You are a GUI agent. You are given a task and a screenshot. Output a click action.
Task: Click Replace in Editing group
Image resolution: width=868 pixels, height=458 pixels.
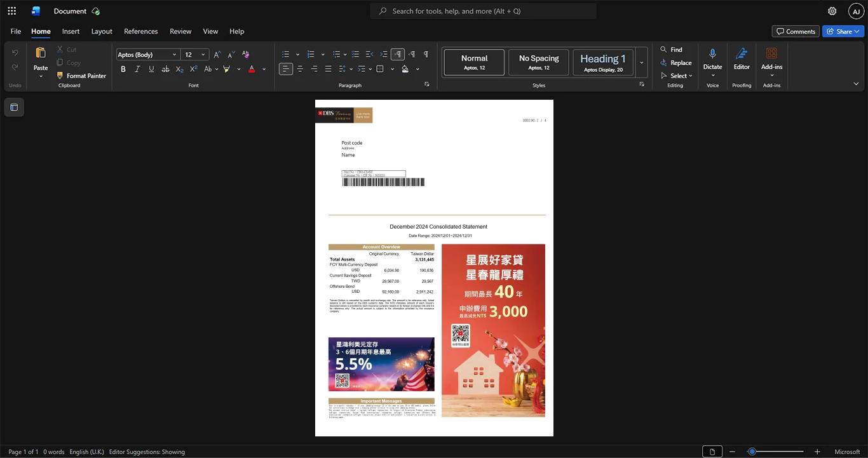675,62
